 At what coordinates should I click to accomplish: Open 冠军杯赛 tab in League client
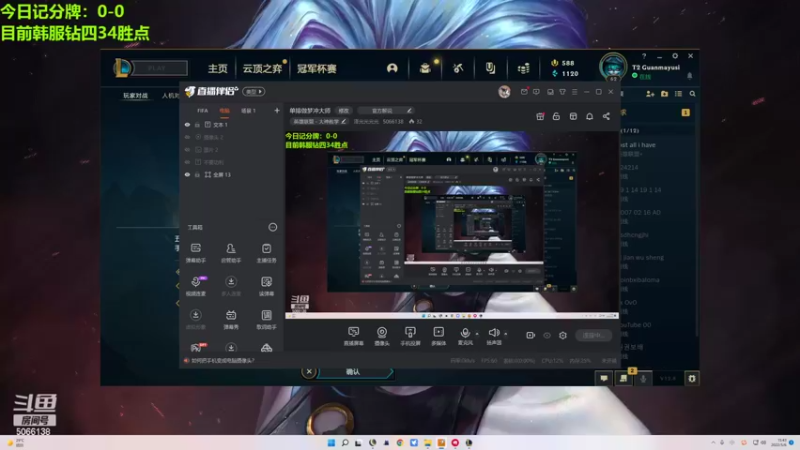[317, 68]
